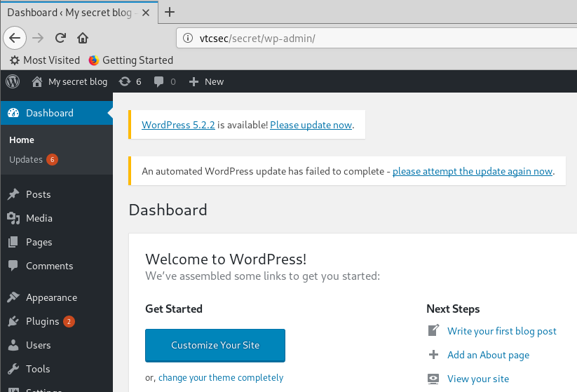The image size is (577, 392).
Task: Open Media in the sidebar menu
Action: tap(39, 218)
